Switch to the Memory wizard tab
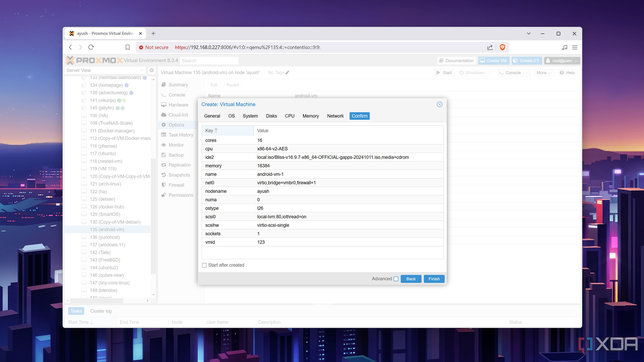The height and width of the screenshot is (362, 644). [x=310, y=116]
